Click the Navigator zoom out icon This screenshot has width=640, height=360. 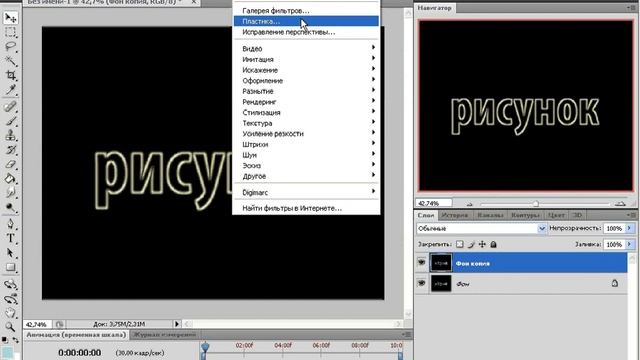[469, 204]
